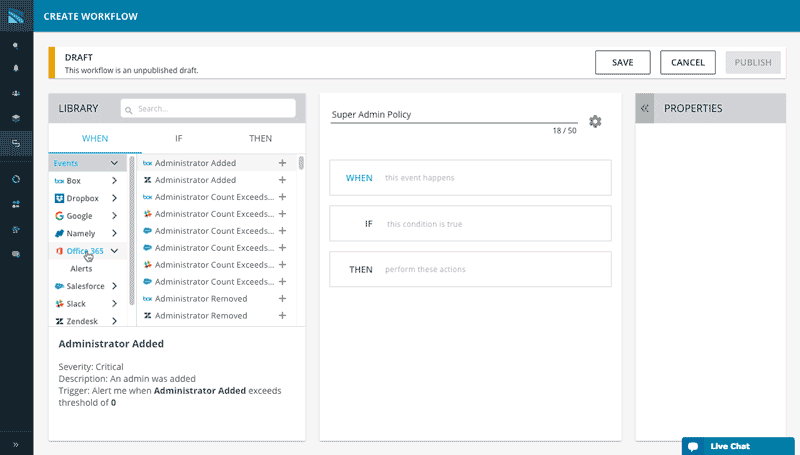The width and height of the screenshot is (800, 455).
Task: Collapse the Properties panel
Action: [645, 108]
